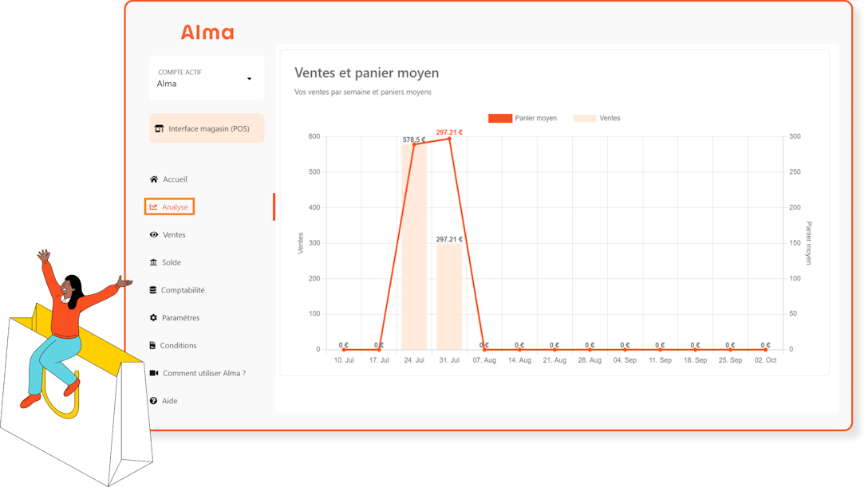Click the line data point at 24. Jul
This screenshot has height=487, width=868.
coord(414,144)
